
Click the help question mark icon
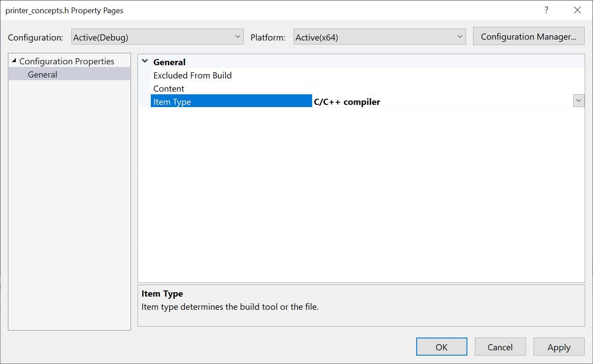(546, 10)
